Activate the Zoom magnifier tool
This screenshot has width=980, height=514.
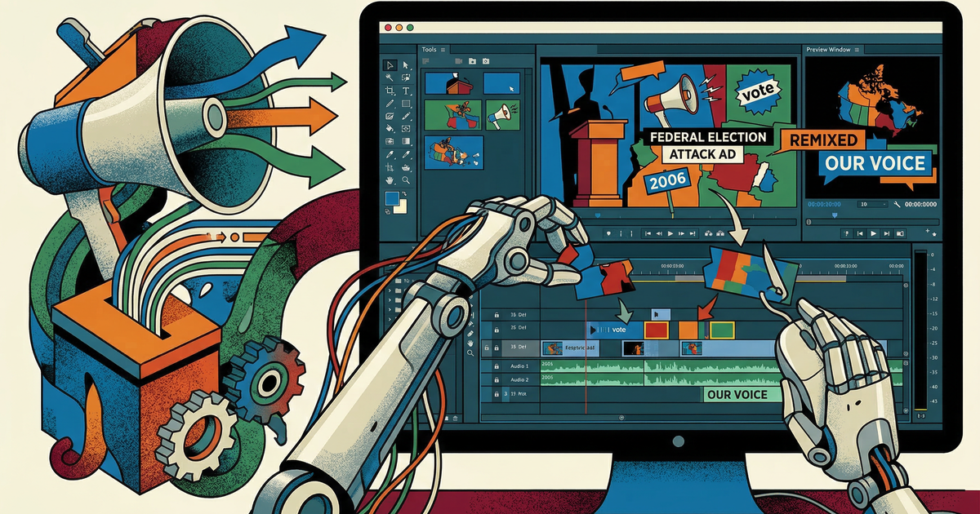[406, 179]
